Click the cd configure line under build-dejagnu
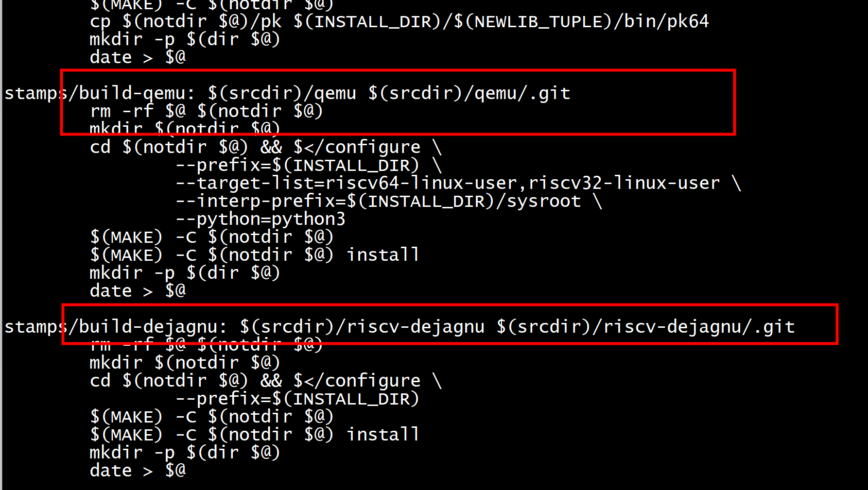Image resolution: width=868 pixels, height=490 pixels. click(x=266, y=380)
